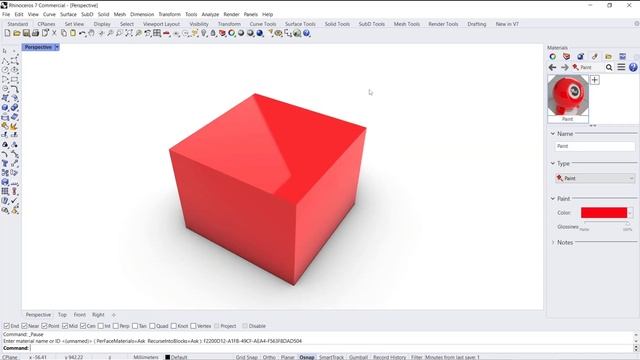
Task: Select the Circle tool in left sidebar
Action: (x=5, y=70)
